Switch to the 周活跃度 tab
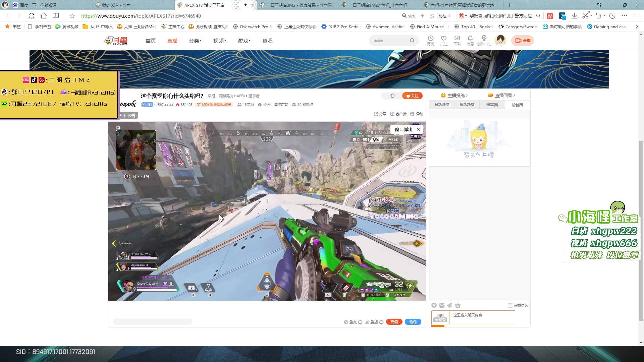Viewport: 644px width, 362px height. point(467,105)
